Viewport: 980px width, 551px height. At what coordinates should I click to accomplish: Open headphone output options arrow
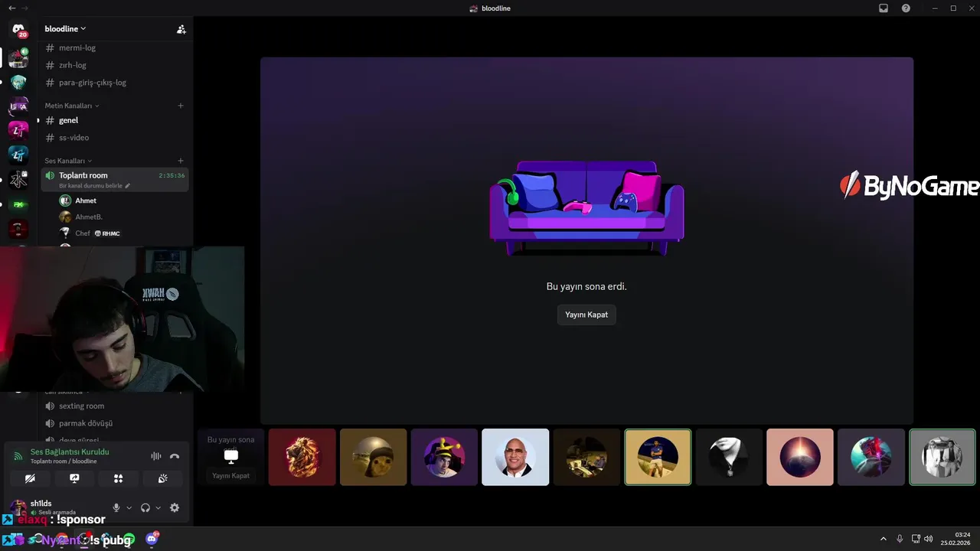158,507
